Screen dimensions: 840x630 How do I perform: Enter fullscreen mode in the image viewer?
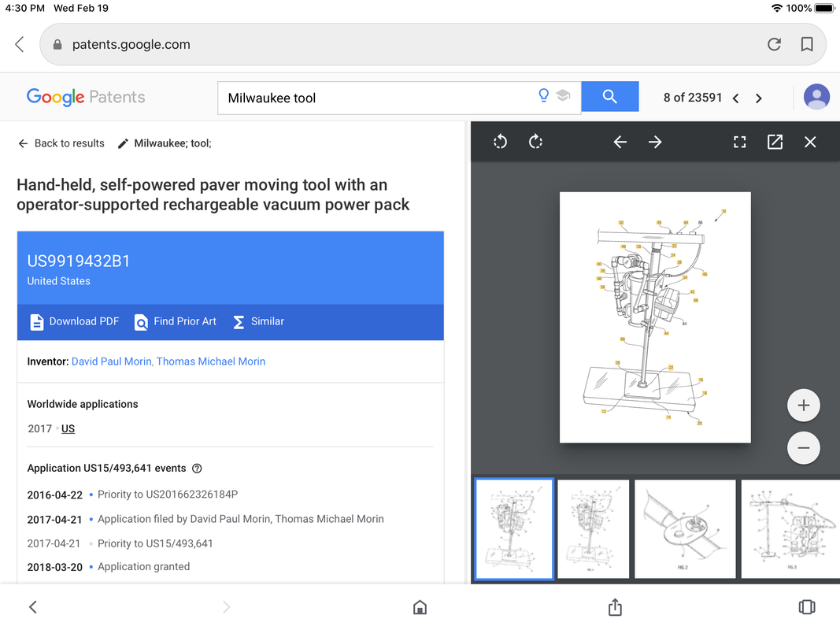(x=740, y=142)
